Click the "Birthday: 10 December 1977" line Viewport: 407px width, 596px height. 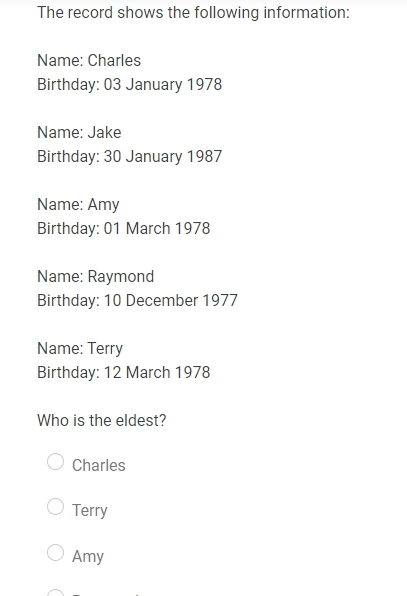tap(137, 300)
